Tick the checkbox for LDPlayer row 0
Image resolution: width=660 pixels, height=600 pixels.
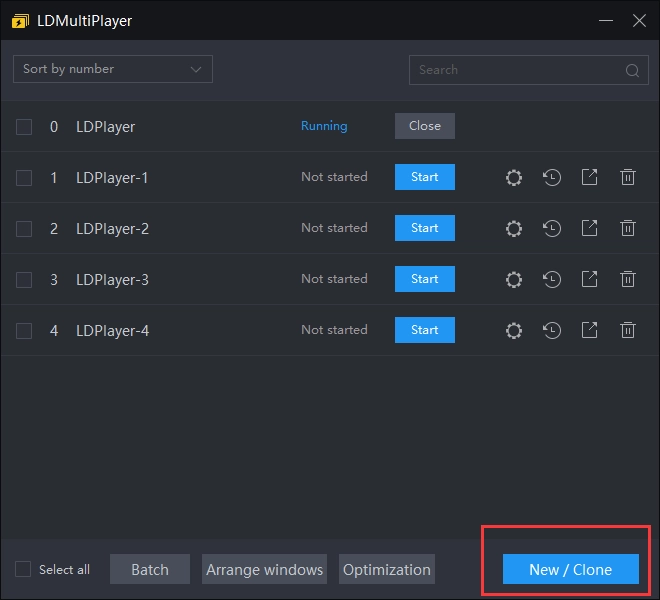click(x=24, y=127)
